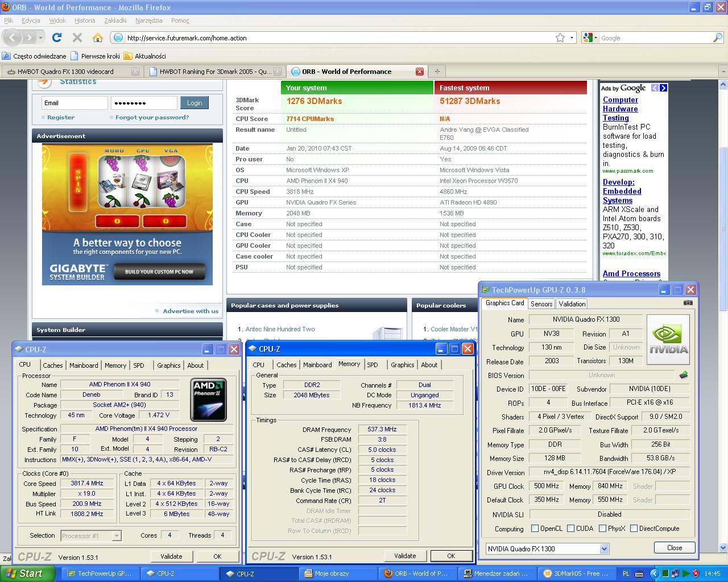Click the BUILD YOUR CUSTOM PC NOW banner button
This screenshot has width=728, height=582.
point(159,272)
